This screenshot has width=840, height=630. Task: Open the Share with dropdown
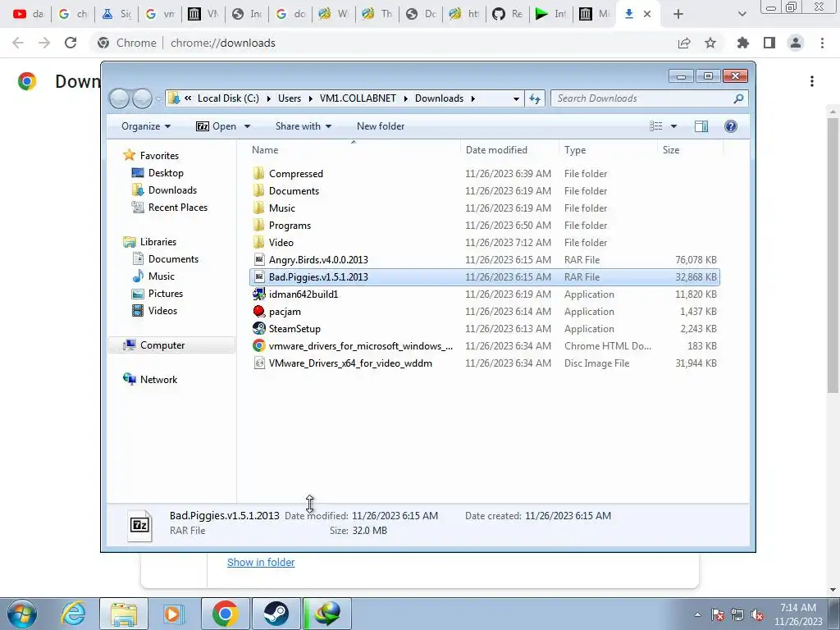[304, 126]
